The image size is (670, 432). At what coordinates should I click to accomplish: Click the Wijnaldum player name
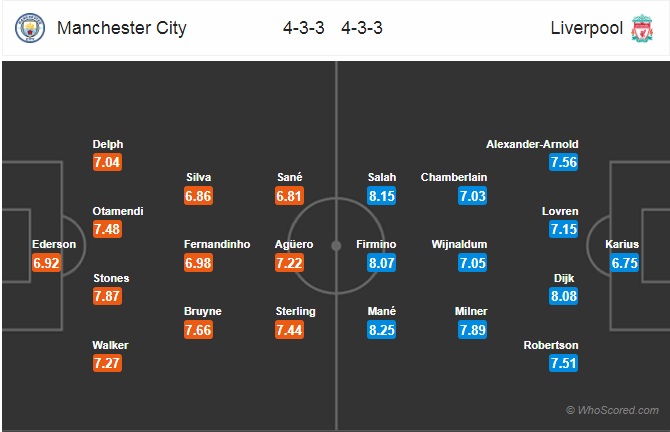[459, 244]
